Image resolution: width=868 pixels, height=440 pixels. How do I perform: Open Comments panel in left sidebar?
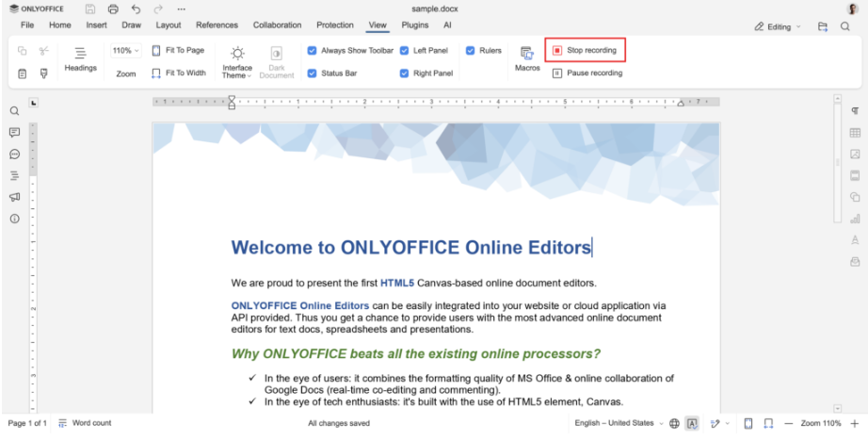click(x=14, y=133)
